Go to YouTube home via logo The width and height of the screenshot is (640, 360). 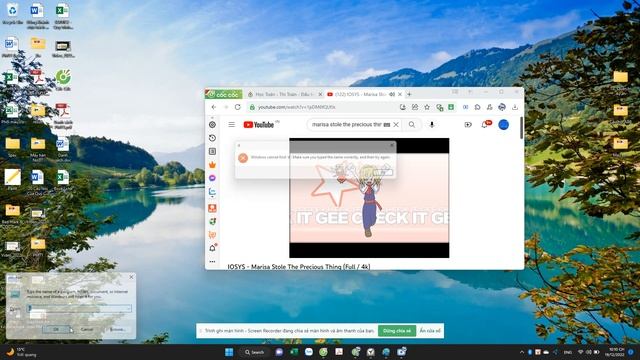[x=259, y=124]
